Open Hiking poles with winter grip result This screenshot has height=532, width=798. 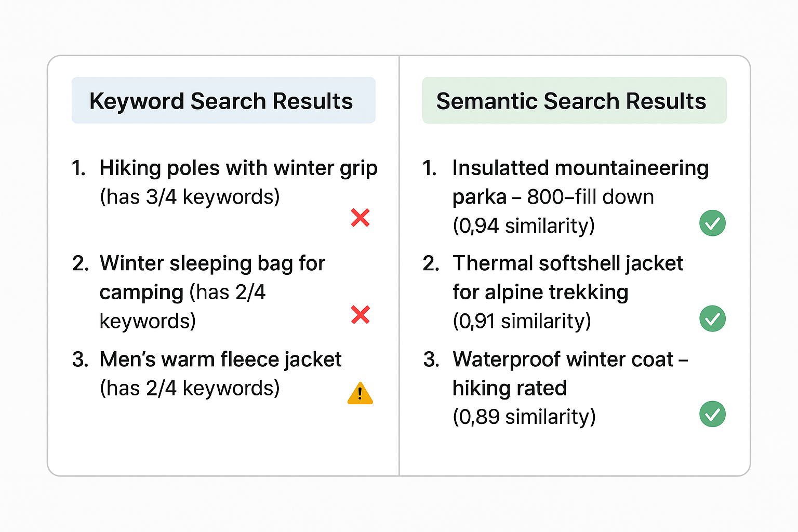[238, 168]
